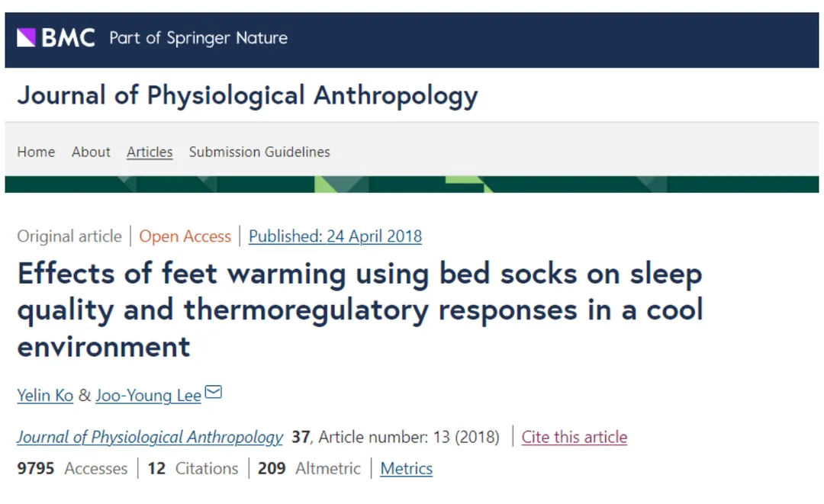Click the 209 Altmetric score
This screenshot has width=824, height=504.
pyautogui.click(x=309, y=468)
